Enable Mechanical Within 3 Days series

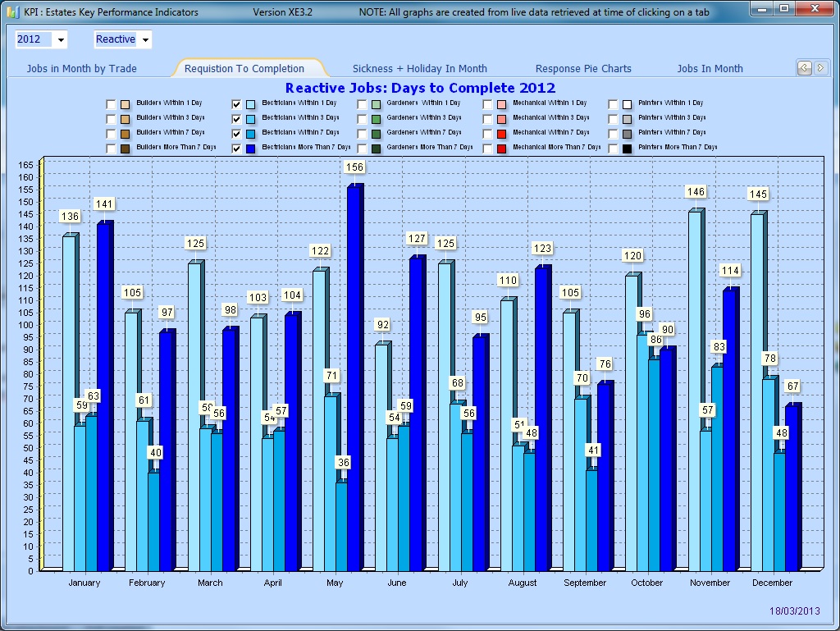click(x=487, y=119)
